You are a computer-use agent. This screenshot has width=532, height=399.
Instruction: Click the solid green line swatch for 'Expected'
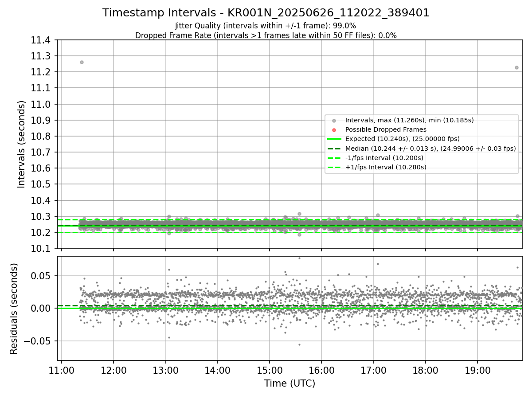click(334, 139)
